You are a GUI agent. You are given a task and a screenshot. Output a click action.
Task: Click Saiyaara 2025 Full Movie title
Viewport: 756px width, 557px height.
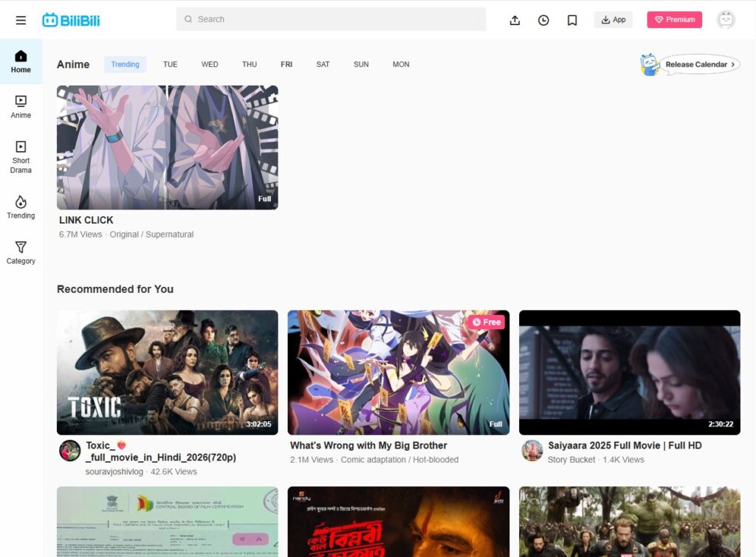(x=625, y=446)
